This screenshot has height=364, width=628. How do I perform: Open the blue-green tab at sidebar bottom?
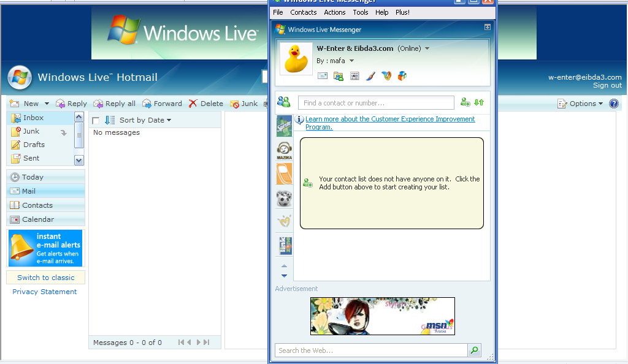286,246
